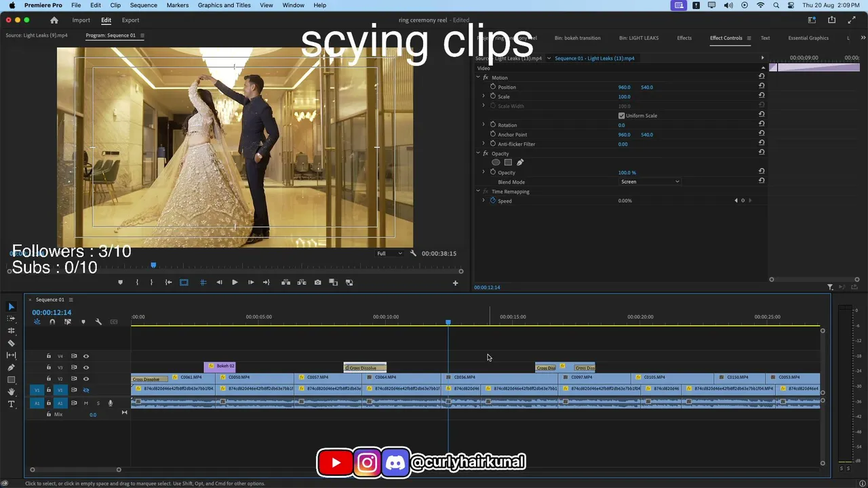The image size is (868, 488).
Task: Toggle the lock on track V4
Action: click(x=48, y=357)
